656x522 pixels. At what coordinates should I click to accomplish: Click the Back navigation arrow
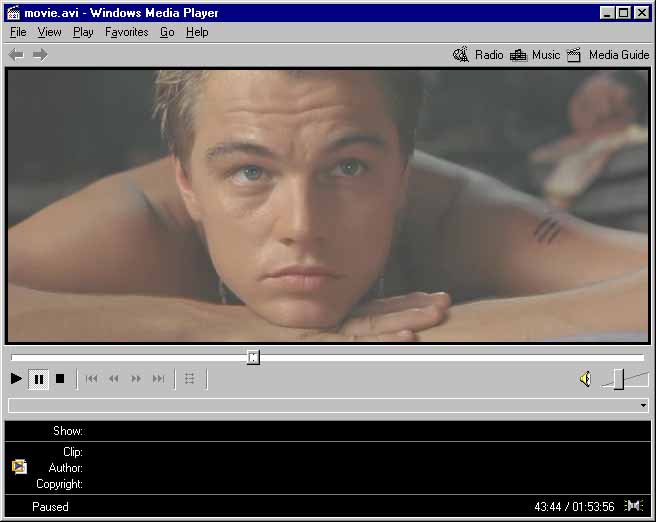pyautogui.click(x=16, y=55)
